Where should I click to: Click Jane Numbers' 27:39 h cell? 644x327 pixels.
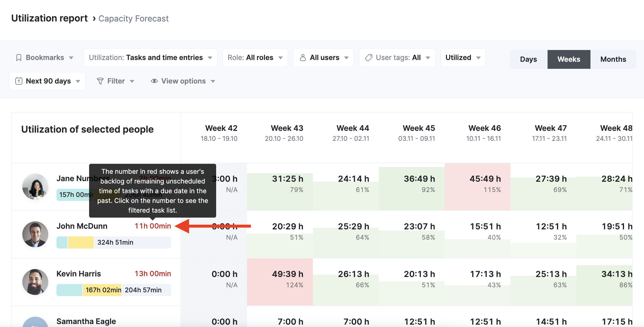543,187
